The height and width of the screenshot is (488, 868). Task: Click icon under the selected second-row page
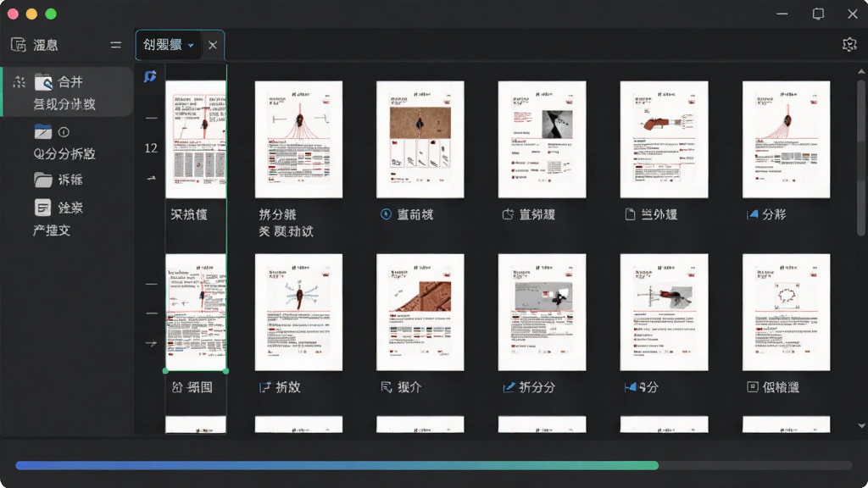(x=177, y=387)
